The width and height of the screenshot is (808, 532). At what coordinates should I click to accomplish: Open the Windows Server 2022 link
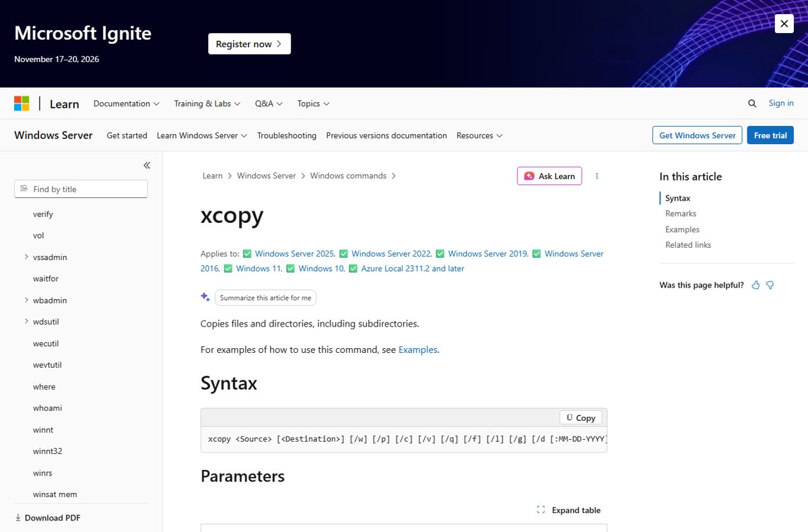tap(391, 254)
